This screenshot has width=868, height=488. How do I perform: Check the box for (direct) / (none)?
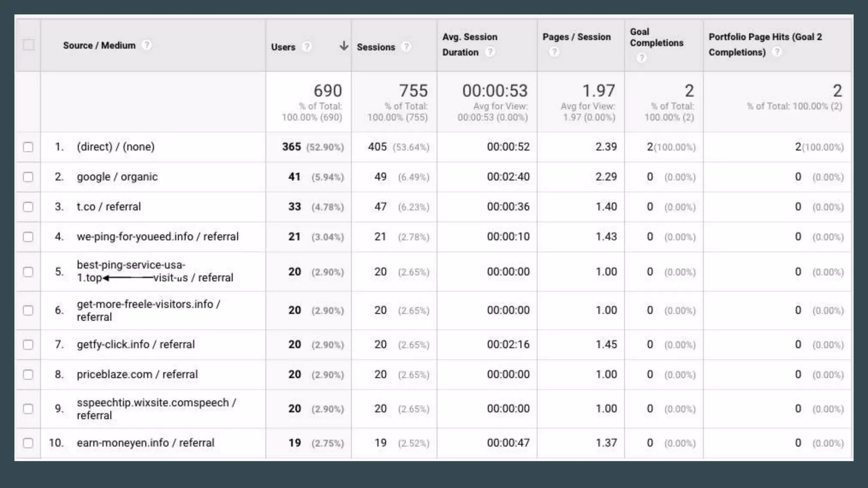point(28,147)
